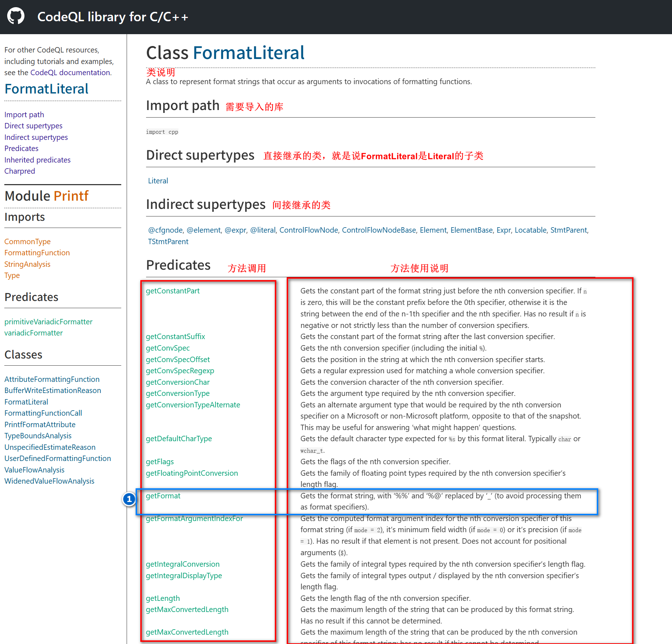Open the getLength predicate
This screenshot has width=672, height=644.
163,598
